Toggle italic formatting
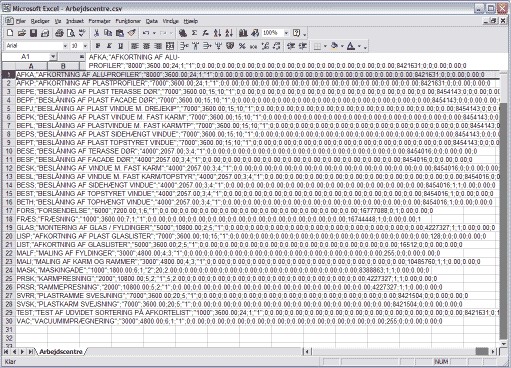Image resolution: width=511 pixels, height=368 pixels. click(x=109, y=46)
